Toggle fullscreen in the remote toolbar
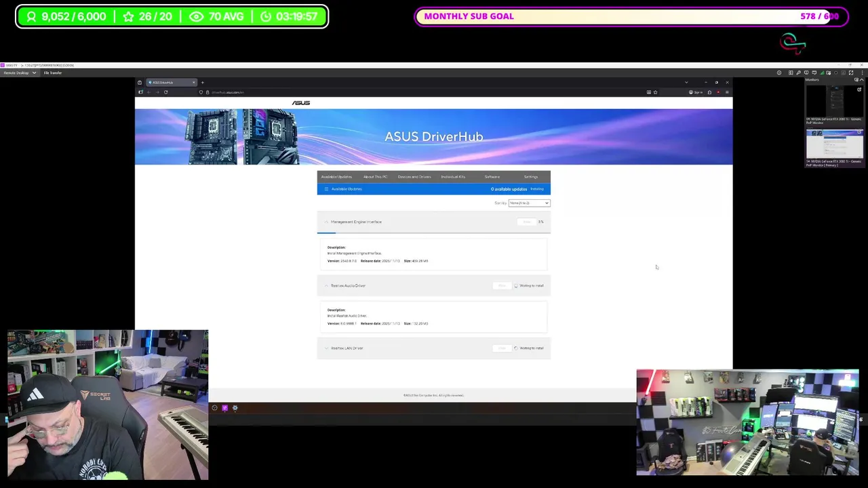The height and width of the screenshot is (488, 868). [851, 73]
